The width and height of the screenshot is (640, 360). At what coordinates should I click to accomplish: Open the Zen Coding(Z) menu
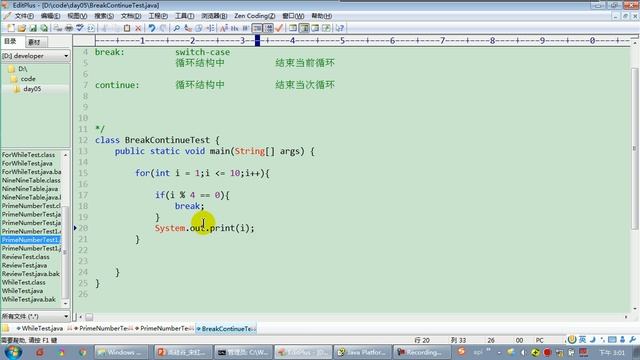255,16
